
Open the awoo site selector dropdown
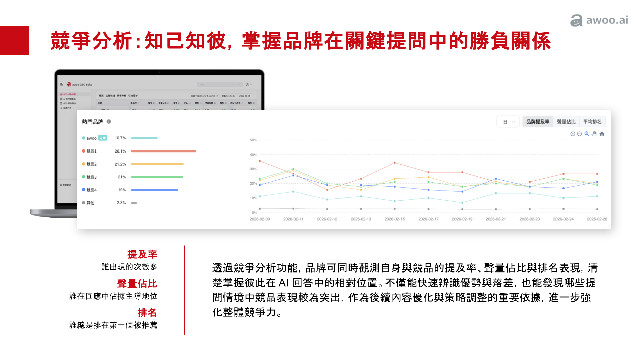(220, 85)
